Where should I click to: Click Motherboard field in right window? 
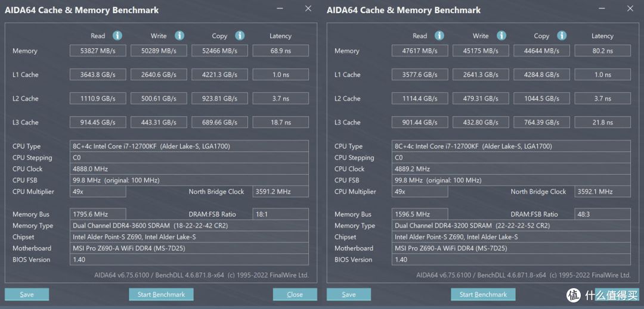(x=512, y=248)
